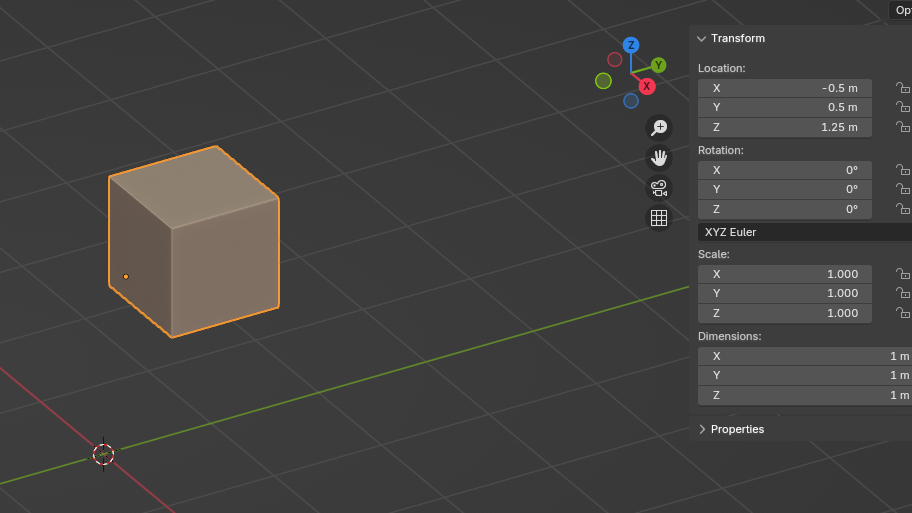The image size is (912, 513).
Task: Click the Dimensions X value field
Action: 803,356
